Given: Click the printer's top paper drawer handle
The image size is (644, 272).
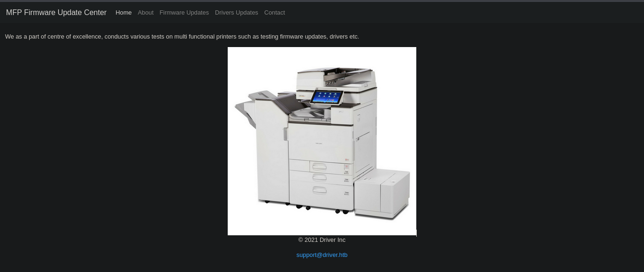Looking at the screenshot, I should (x=319, y=166).
